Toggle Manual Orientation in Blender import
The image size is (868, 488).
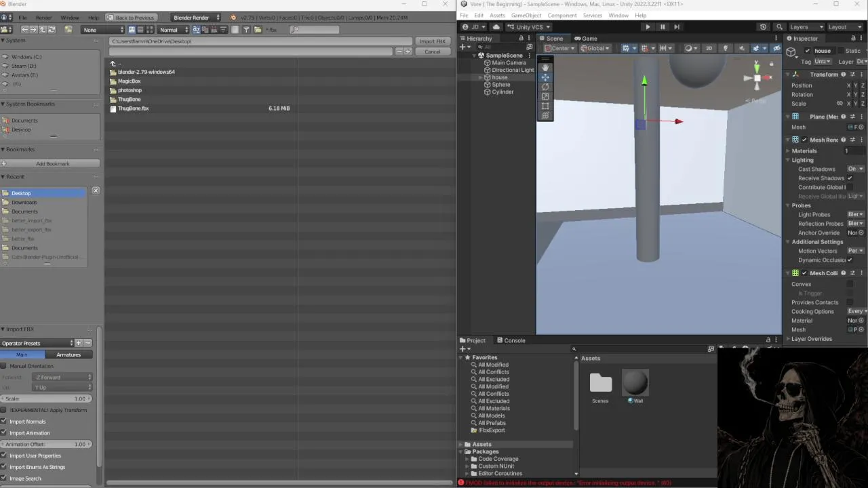click(4, 366)
